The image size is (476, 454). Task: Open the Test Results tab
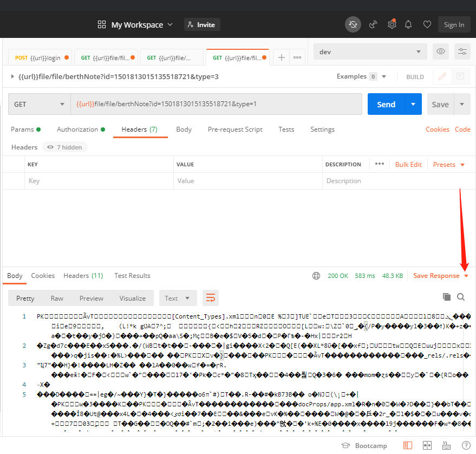(132, 276)
